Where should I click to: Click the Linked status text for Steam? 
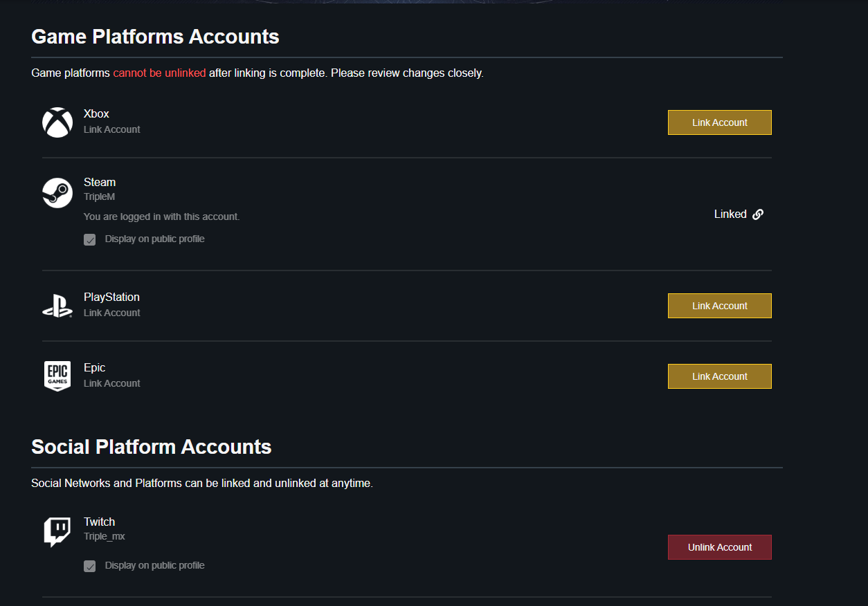pos(730,214)
